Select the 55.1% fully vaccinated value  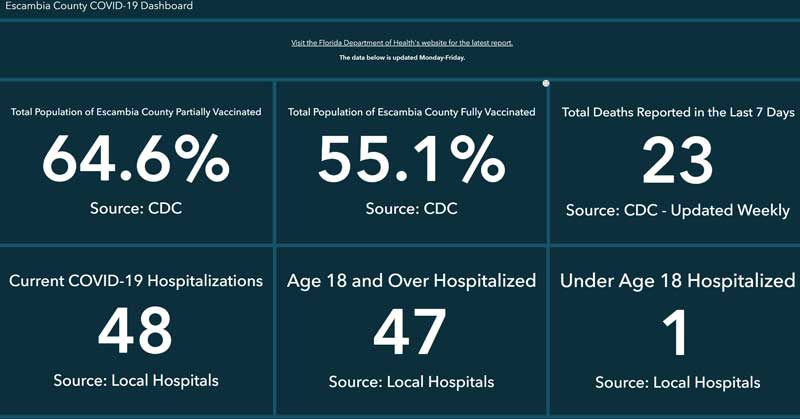411,159
